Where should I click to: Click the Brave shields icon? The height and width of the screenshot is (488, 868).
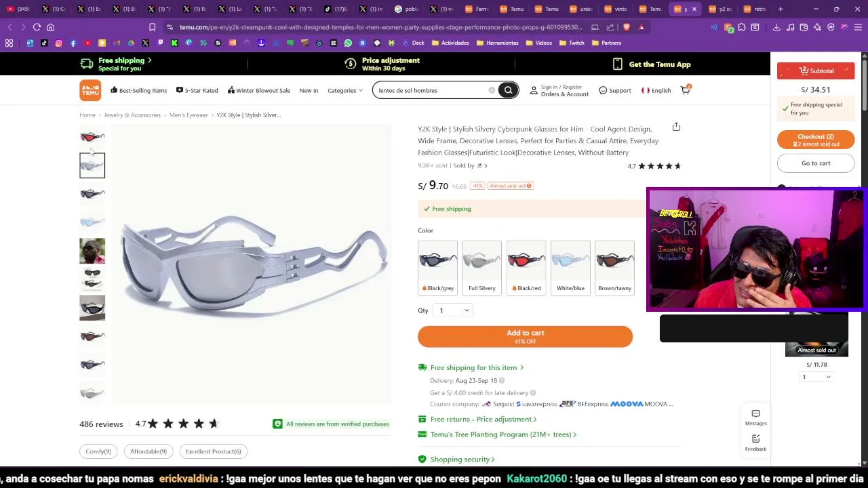[x=626, y=27]
